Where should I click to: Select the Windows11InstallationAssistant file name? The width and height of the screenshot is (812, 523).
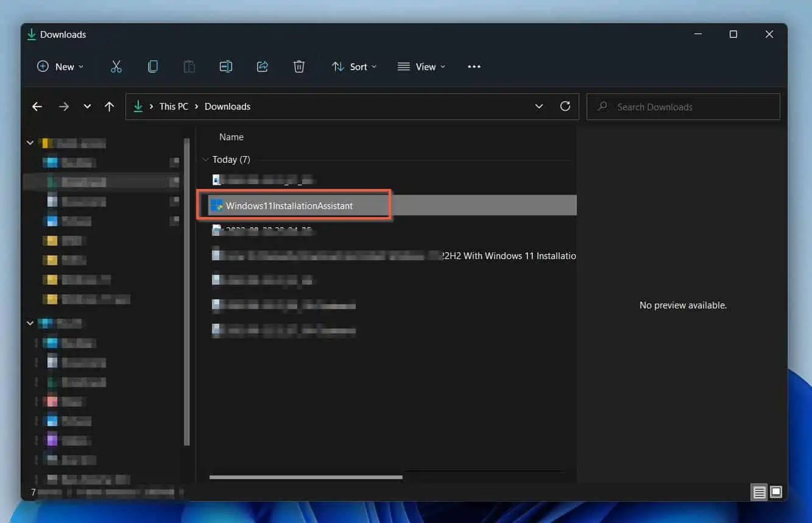[289, 206]
